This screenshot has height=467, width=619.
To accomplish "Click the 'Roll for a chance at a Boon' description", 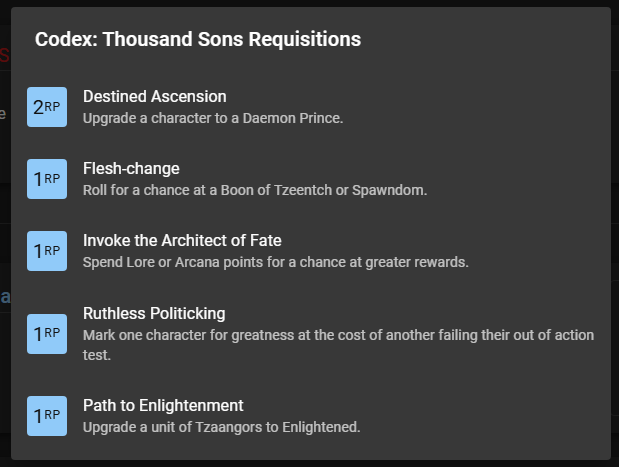I will (255, 190).
